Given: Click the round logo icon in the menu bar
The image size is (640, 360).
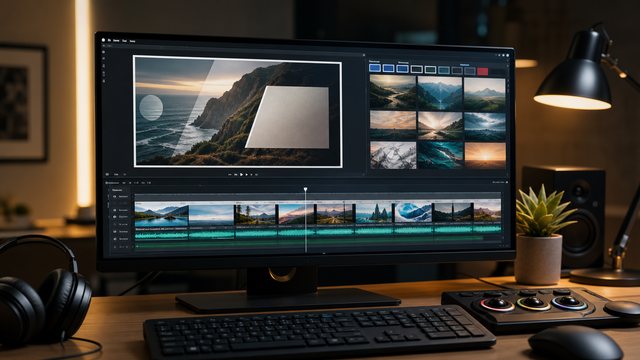Looking at the screenshot, I should click(103, 40).
